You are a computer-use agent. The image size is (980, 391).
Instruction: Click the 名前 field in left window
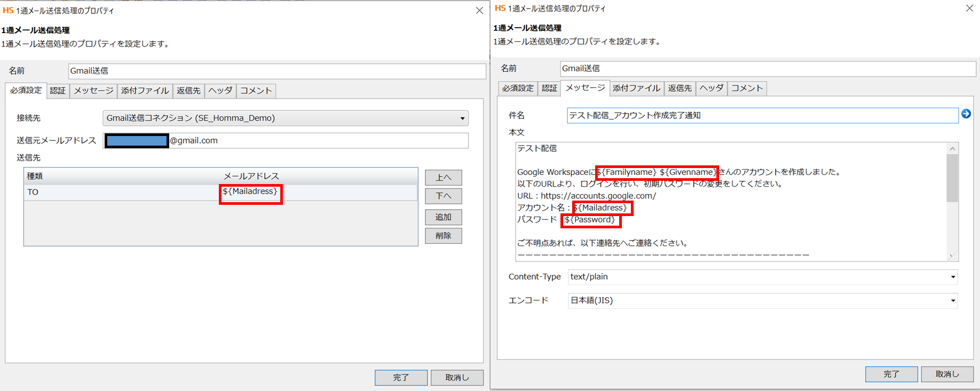[277, 71]
